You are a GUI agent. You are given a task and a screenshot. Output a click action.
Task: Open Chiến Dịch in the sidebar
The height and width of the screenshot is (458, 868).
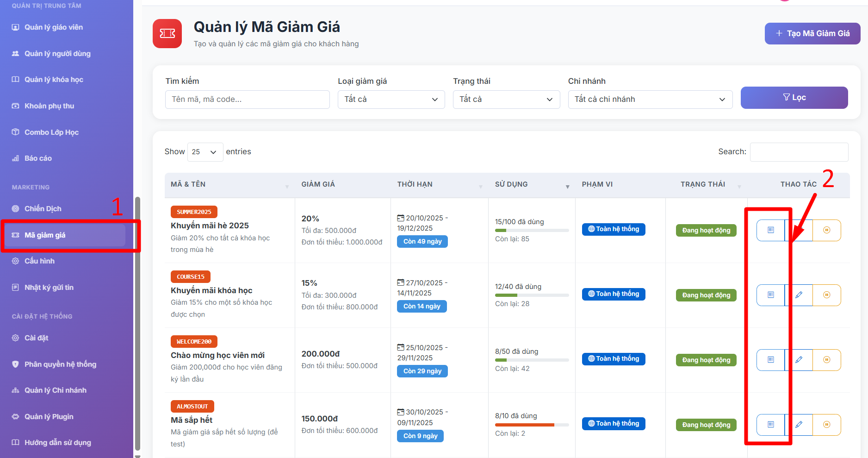[43, 209]
